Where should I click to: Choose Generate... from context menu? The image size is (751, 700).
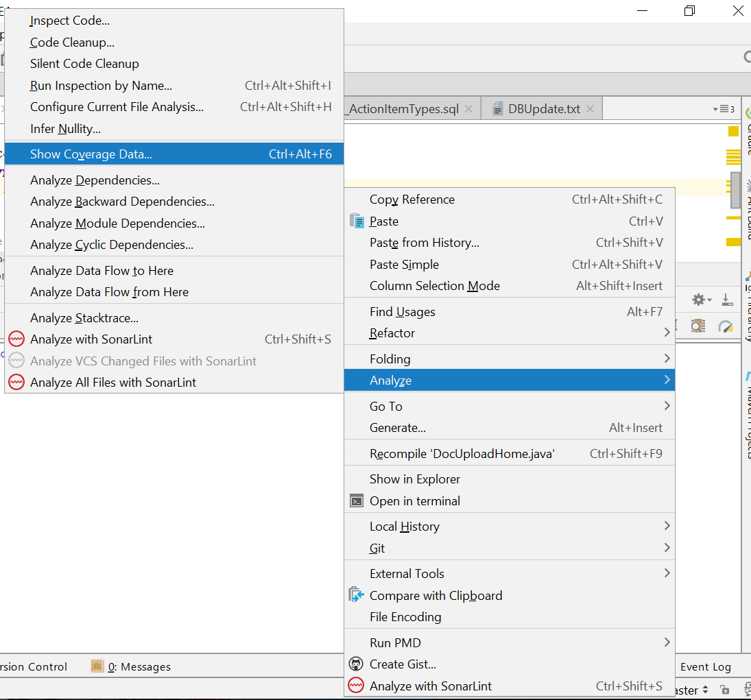coord(509,428)
